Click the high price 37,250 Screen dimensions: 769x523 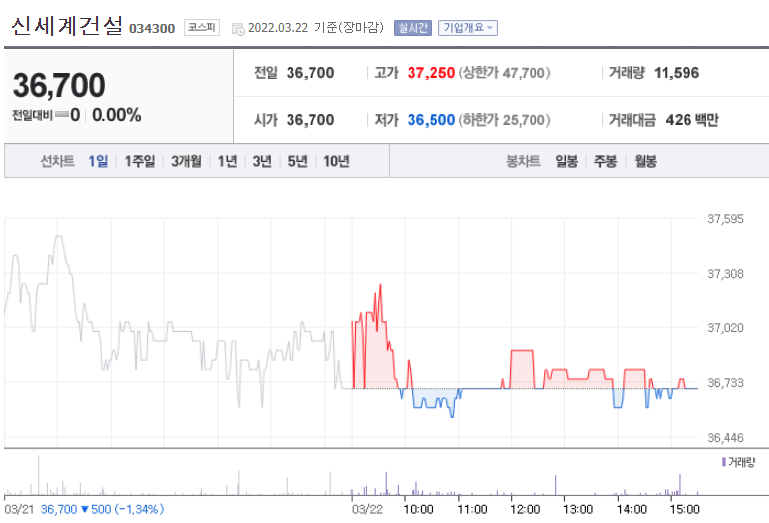[431, 73]
